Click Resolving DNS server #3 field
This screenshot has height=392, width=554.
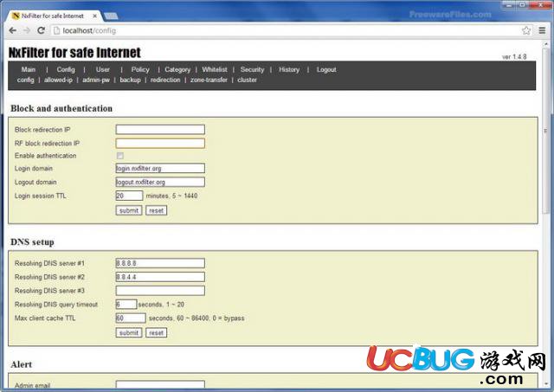[160, 291]
